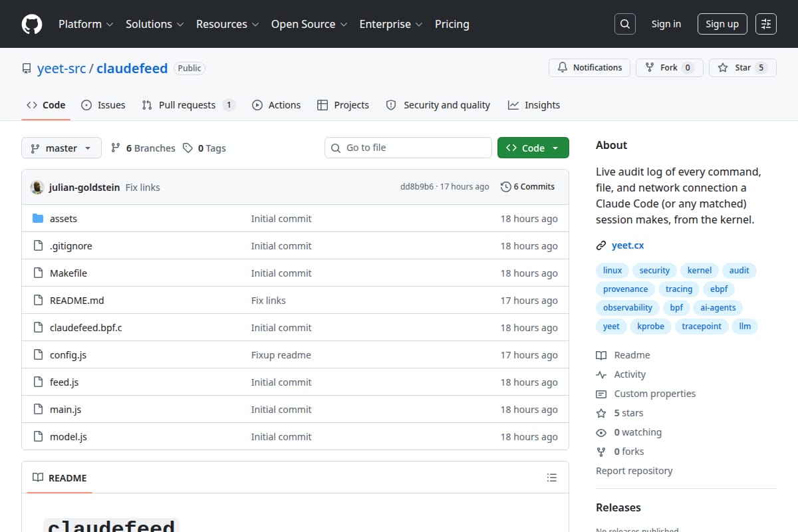Click the llm topic tag

pos(745,326)
